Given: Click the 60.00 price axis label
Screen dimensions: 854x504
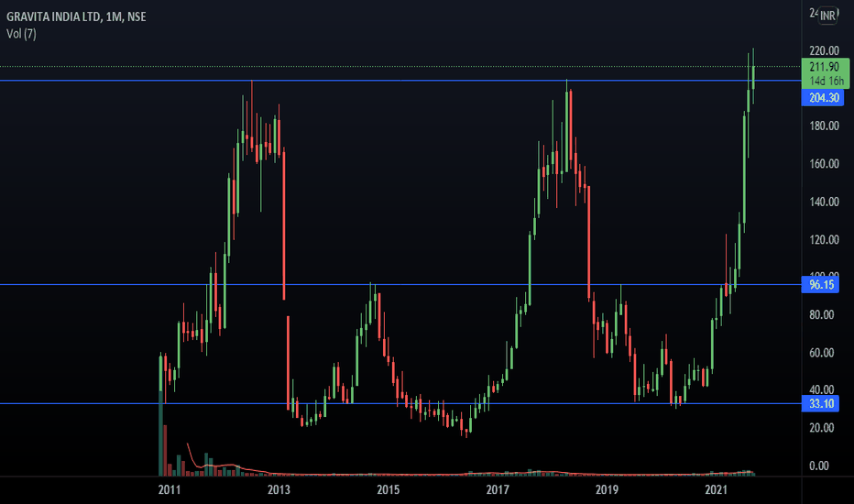Looking at the screenshot, I should 822,353.
